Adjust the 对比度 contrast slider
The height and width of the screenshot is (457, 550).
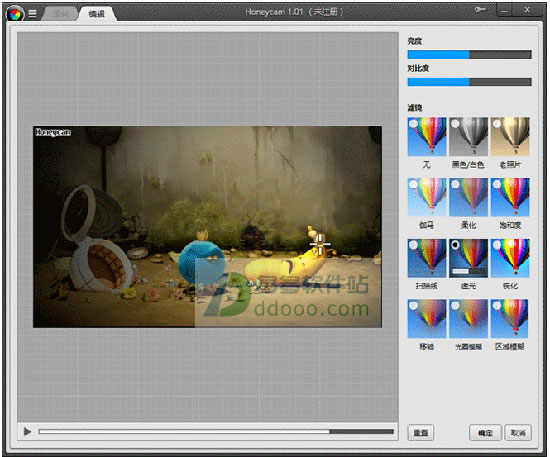pos(469,82)
